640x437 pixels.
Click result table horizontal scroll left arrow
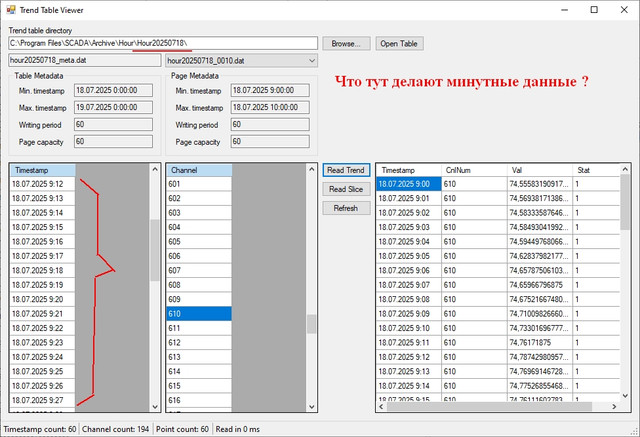coord(381,406)
